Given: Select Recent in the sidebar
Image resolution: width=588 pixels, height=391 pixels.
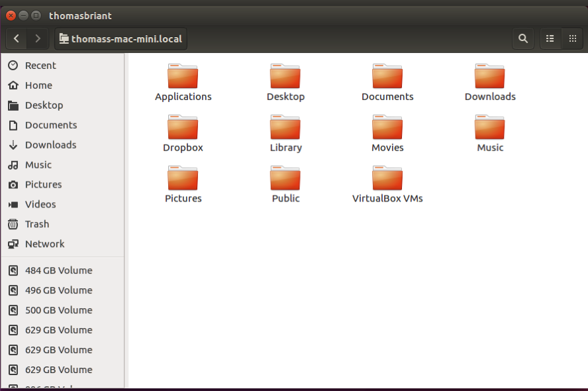Looking at the screenshot, I should click(63, 66).
